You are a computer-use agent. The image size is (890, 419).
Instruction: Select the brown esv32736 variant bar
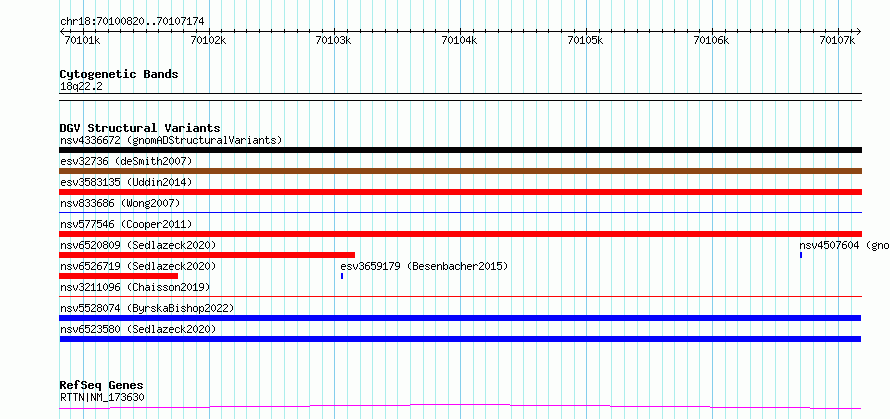(x=460, y=171)
